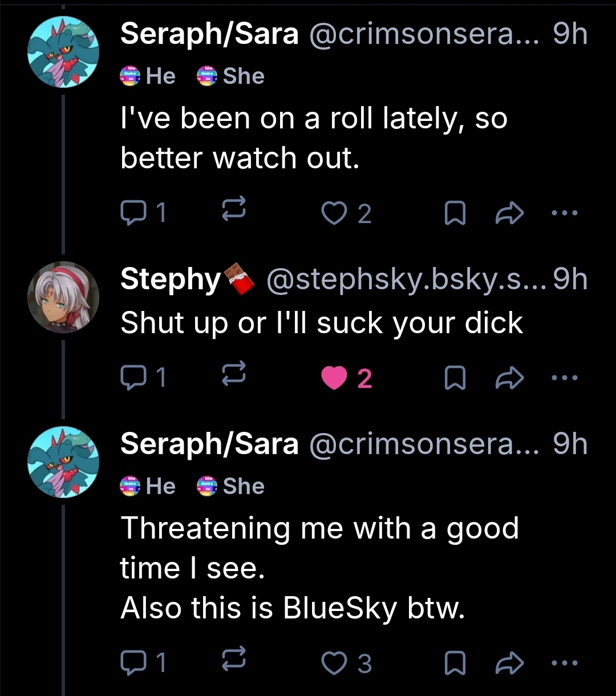Open more options on Stephy's post
The height and width of the screenshot is (696, 616).
click(565, 377)
